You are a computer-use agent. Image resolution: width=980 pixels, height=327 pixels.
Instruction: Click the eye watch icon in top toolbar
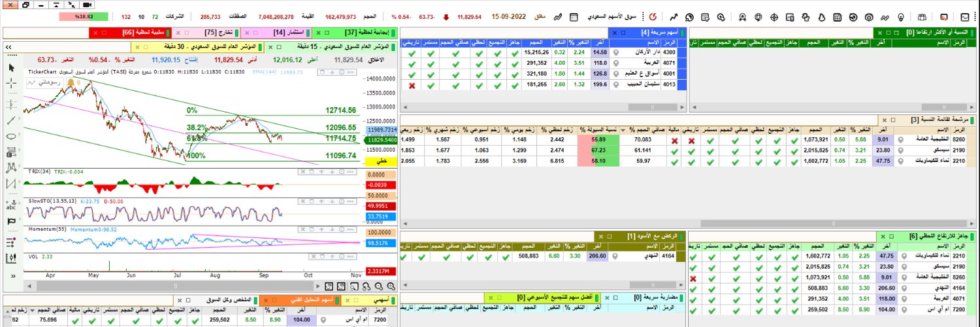tap(869, 17)
